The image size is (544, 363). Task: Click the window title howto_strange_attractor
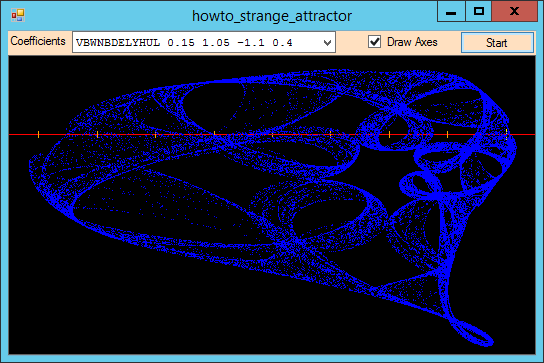click(x=272, y=16)
